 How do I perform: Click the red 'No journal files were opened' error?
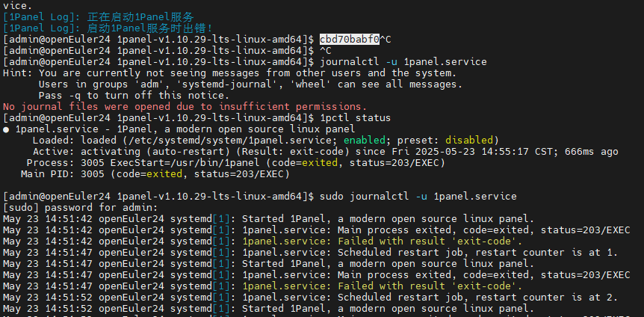click(x=185, y=107)
